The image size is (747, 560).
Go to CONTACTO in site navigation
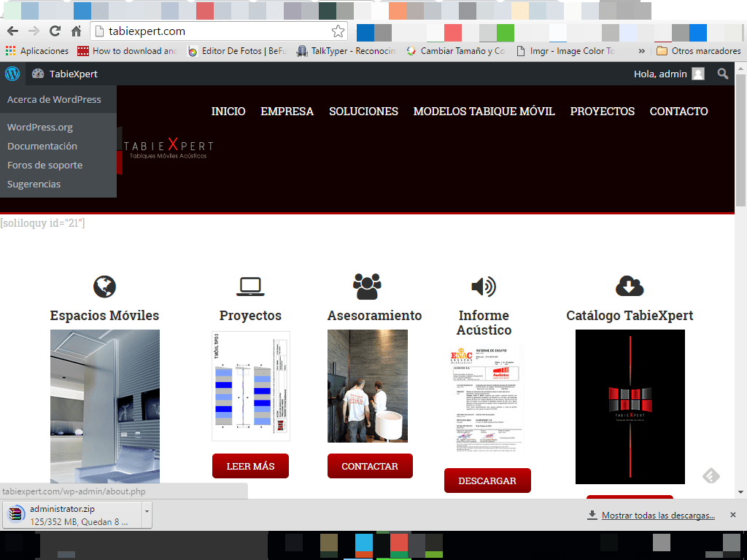pyautogui.click(x=679, y=112)
